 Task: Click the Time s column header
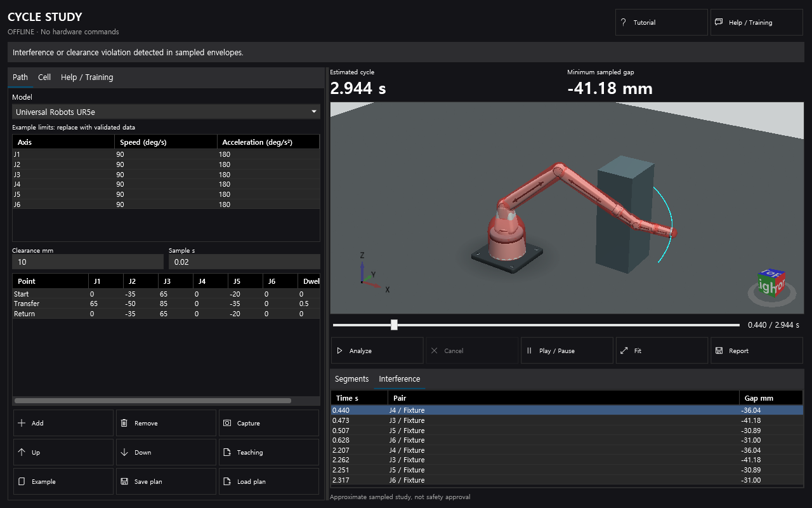click(x=359, y=398)
